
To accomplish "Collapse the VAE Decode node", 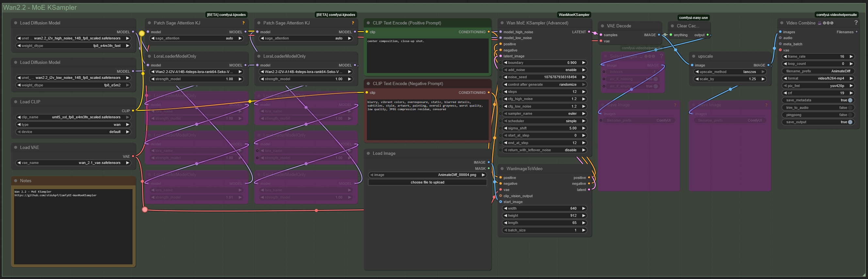I will [x=603, y=26].
